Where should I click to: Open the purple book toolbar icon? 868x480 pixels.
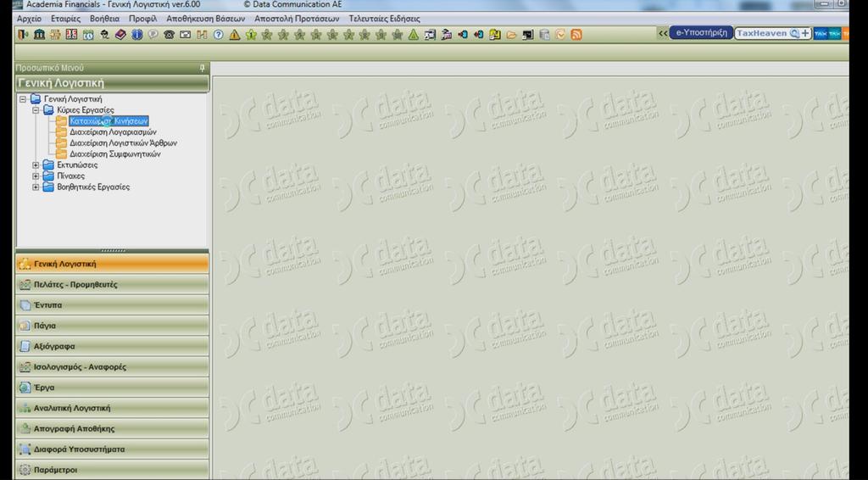pos(120,34)
